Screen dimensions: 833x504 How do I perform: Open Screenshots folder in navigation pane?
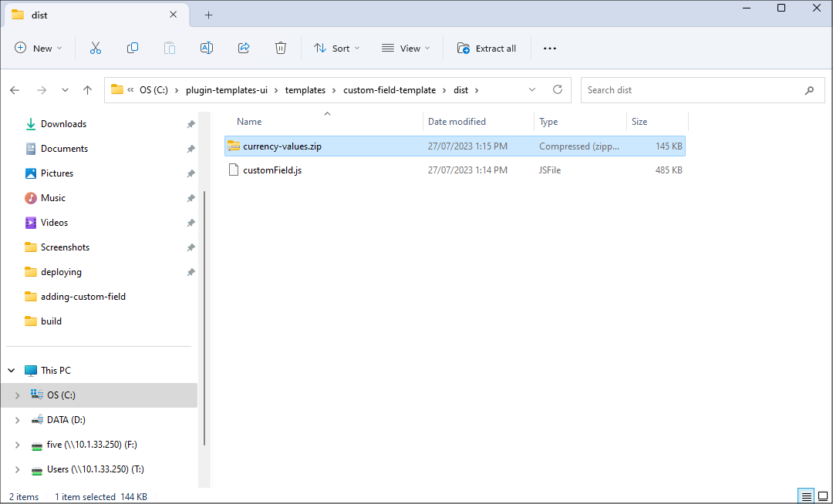pyautogui.click(x=65, y=247)
